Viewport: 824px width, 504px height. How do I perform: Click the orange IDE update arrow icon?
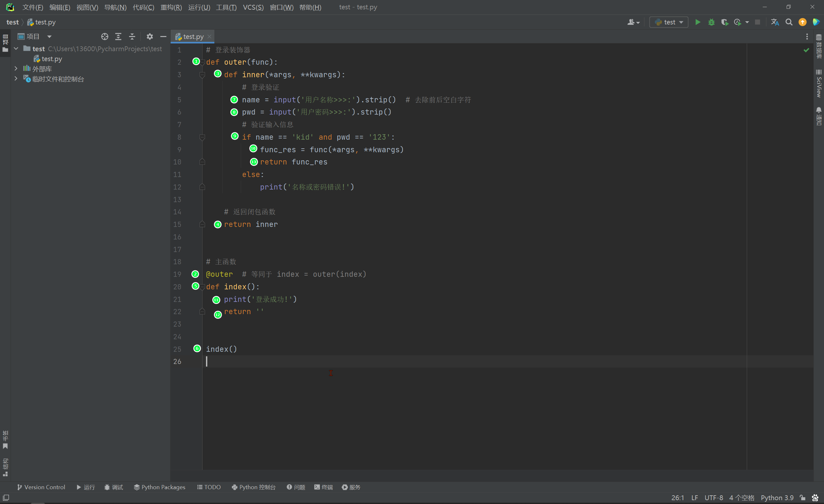(x=802, y=22)
